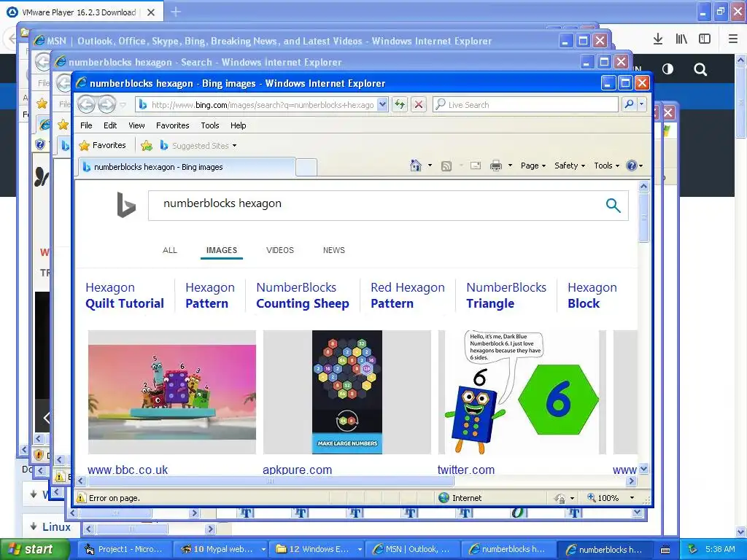Click the apkpure.com source link

(x=298, y=470)
